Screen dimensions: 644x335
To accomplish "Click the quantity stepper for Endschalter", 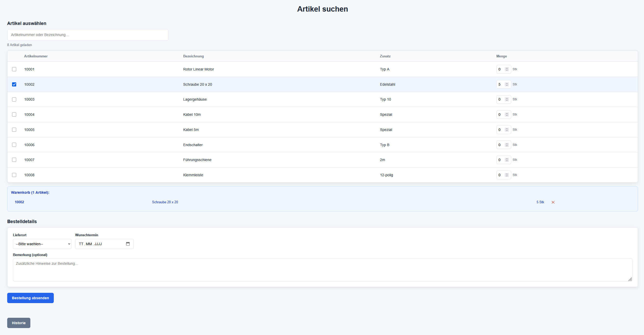I will 507,145.
